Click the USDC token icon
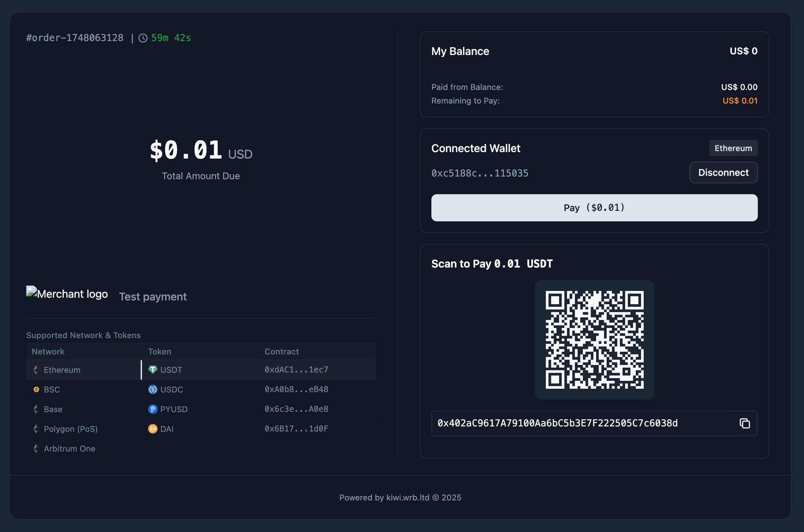Image resolution: width=804 pixels, height=532 pixels. point(152,389)
